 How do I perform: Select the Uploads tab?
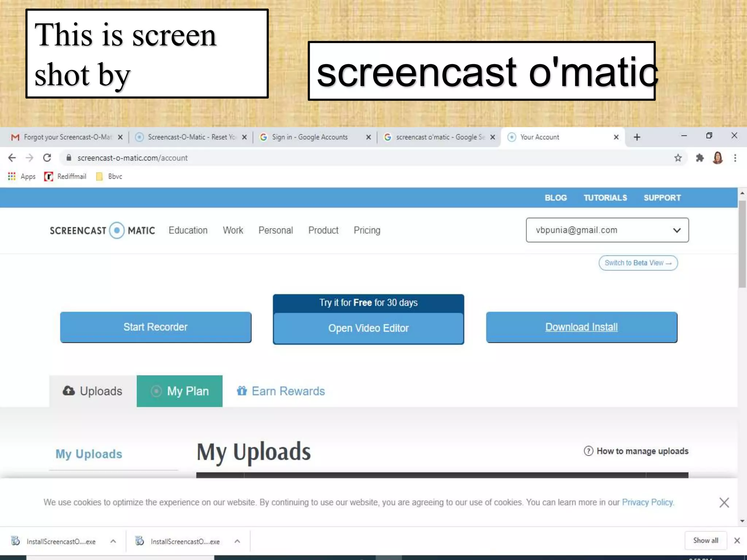coord(93,391)
